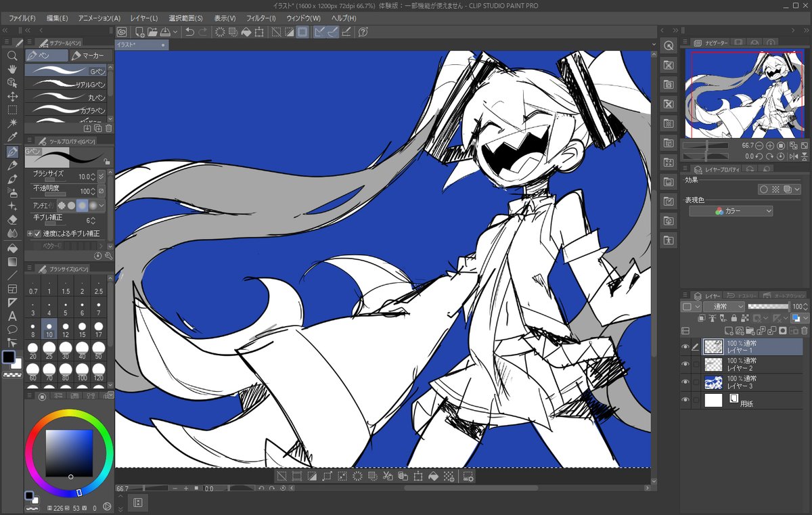Click the layer opacity slider bar

click(x=768, y=307)
